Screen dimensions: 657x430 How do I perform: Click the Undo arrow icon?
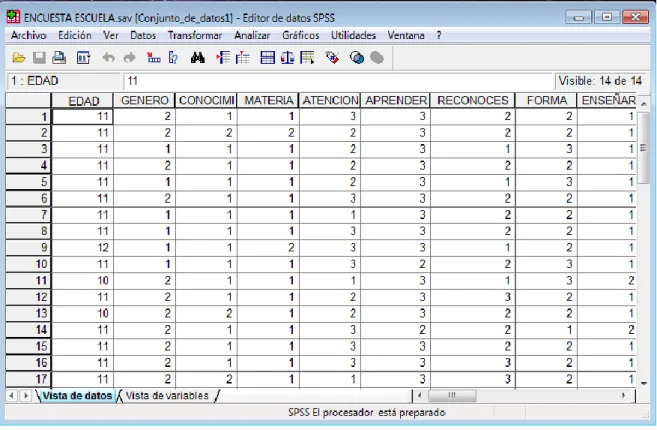coord(109,58)
